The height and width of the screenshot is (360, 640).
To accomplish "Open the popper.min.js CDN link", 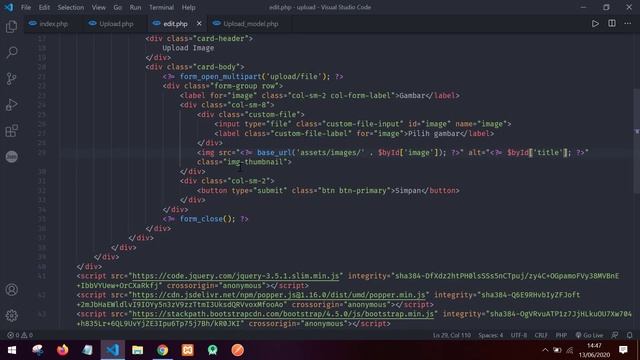I will pyautogui.click(x=279, y=295).
